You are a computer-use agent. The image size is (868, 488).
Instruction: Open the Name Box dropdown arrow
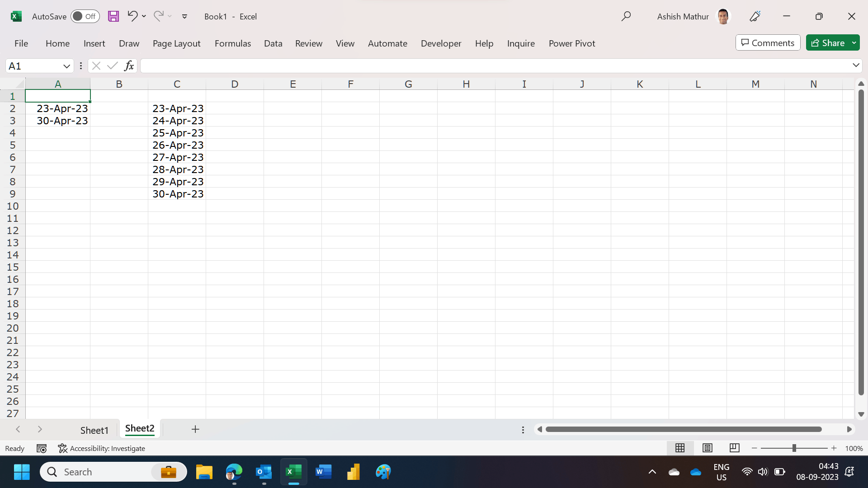point(66,66)
